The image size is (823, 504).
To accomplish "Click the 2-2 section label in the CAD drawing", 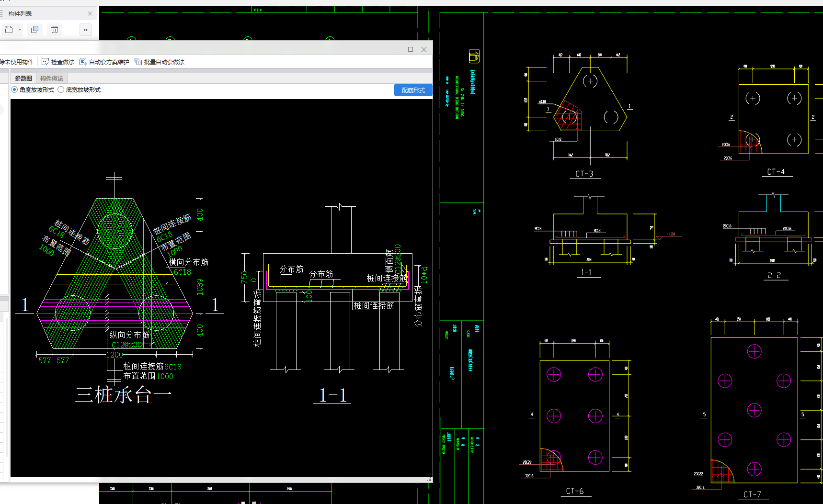I will (774, 275).
